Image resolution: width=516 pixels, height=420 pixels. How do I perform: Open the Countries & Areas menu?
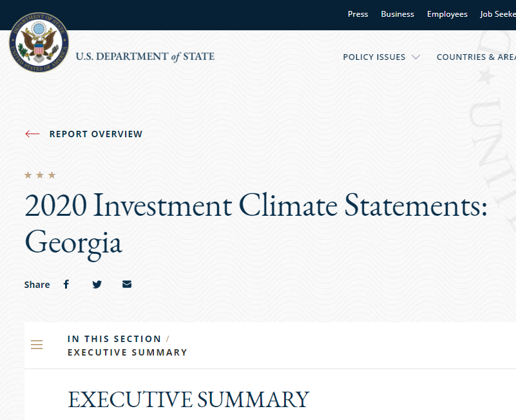coord(476,57)
